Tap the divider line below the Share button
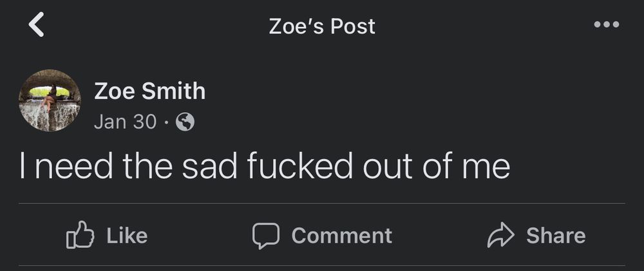Viewport: 644px width, 271px height. pos(322,266)
